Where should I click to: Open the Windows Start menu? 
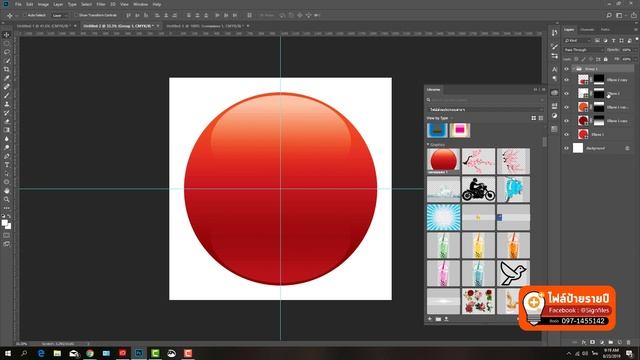(x=7, y=353)
